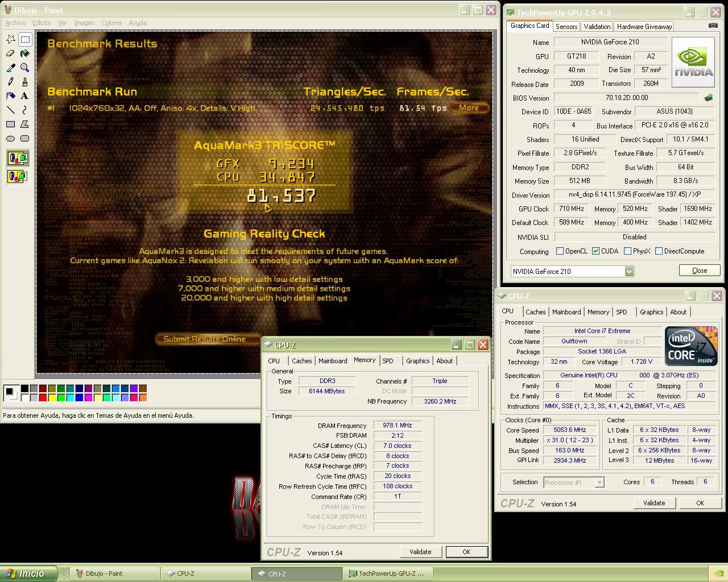Open the Ayuda menu in Paint

point(137,23)
